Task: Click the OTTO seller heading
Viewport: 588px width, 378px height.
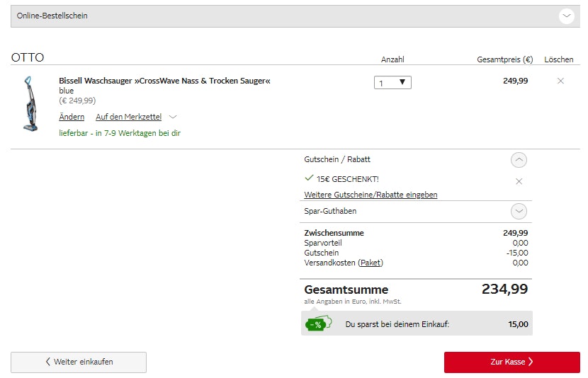Action: [28, 58]
